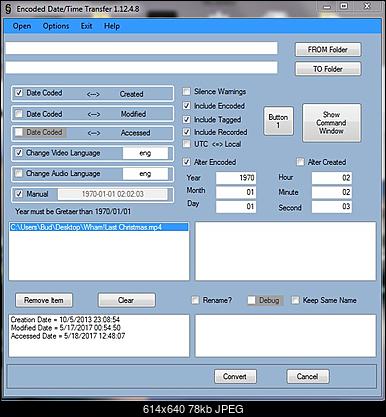Toggle the Debug checkbox

252,300
